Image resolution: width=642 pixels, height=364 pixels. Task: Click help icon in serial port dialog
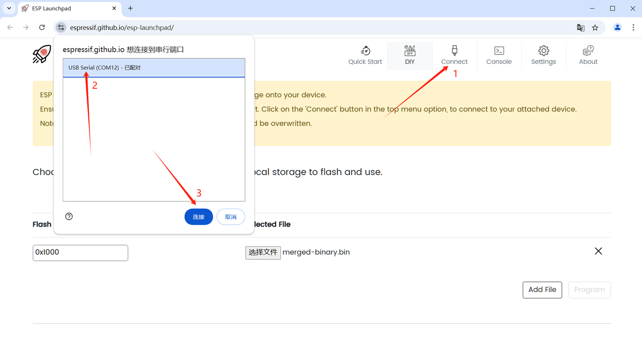tap(69, 217)
